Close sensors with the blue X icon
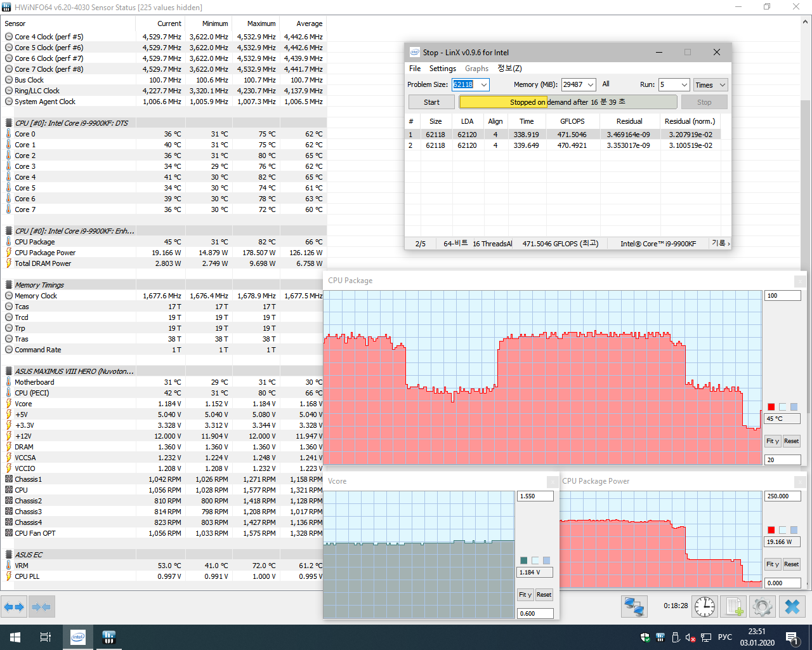Image resolution: width=812 pixels, height=650 pixels. click(x=792, y=607)
